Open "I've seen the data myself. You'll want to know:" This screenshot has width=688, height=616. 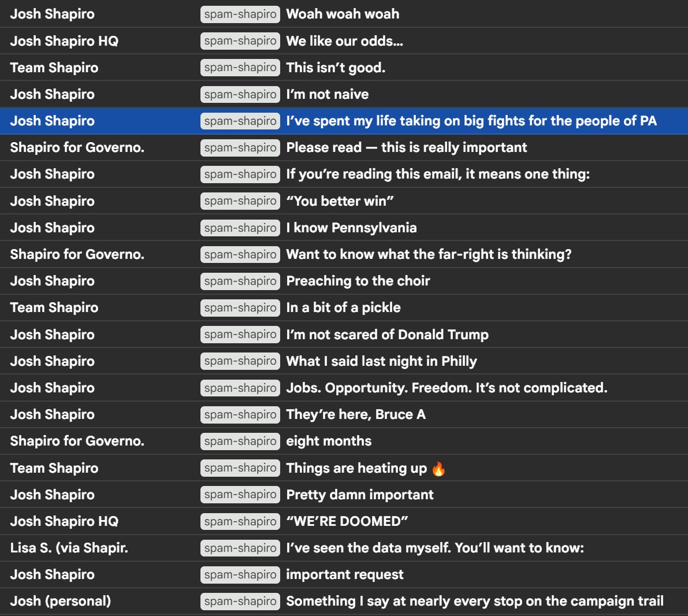pyautogui.click(x=435, y=548)
